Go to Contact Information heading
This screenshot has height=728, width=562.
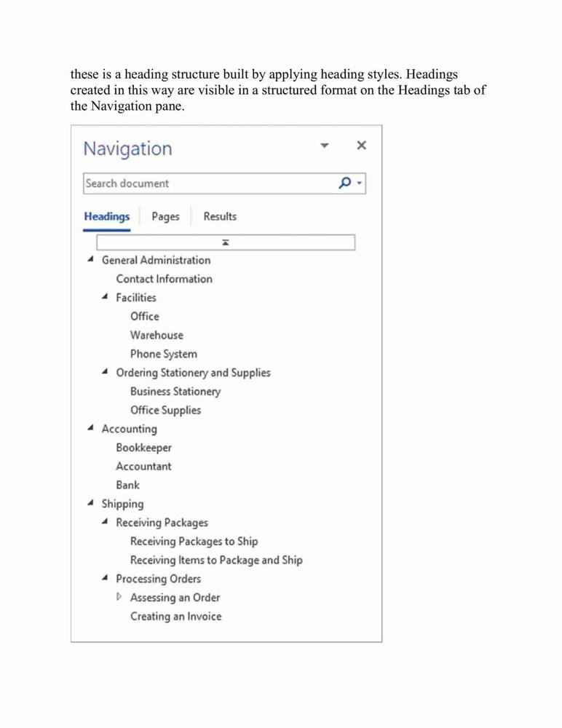164,279
